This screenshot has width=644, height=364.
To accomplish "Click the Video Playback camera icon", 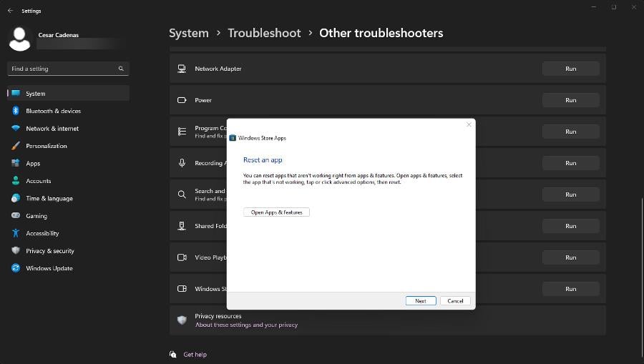I will click(182, 257).
